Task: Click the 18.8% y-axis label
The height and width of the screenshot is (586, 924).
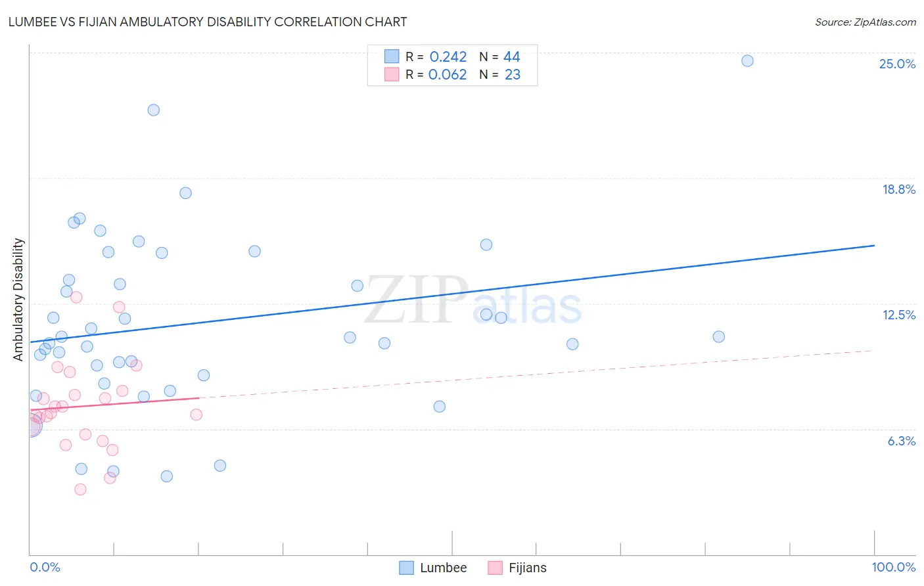Action: click(x=898, y=189)
